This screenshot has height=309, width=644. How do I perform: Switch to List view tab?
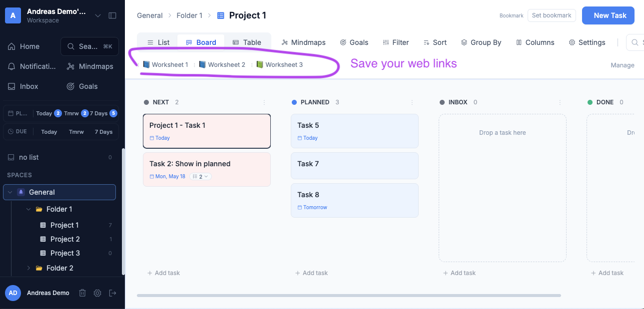[158, 42]
